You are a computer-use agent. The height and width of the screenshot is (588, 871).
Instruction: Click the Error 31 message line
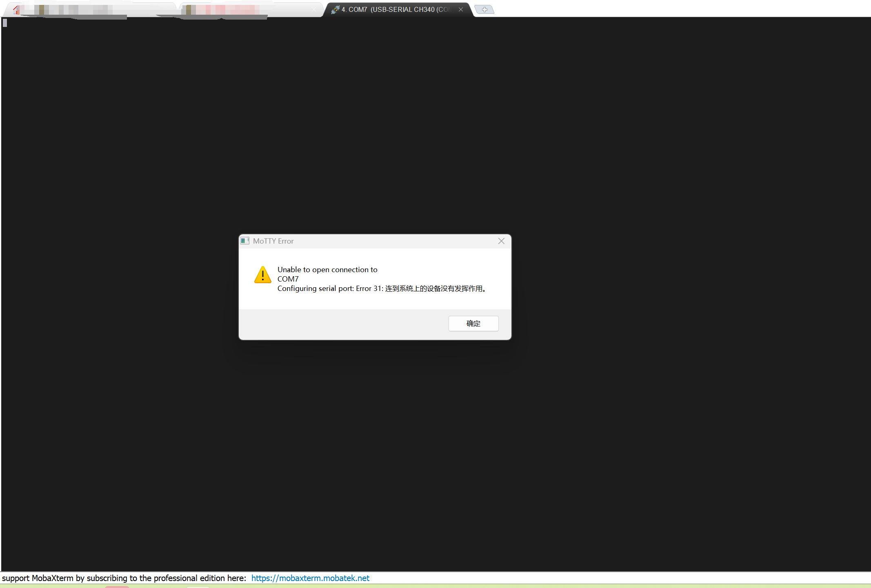tap(382, 288)
